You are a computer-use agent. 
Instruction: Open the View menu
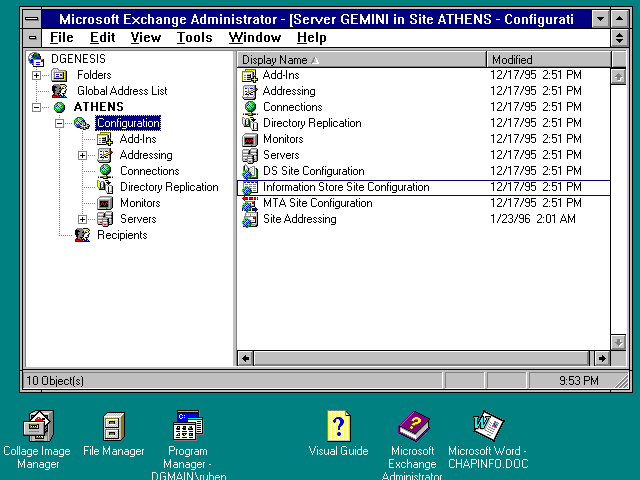click(x=146, y=38)
